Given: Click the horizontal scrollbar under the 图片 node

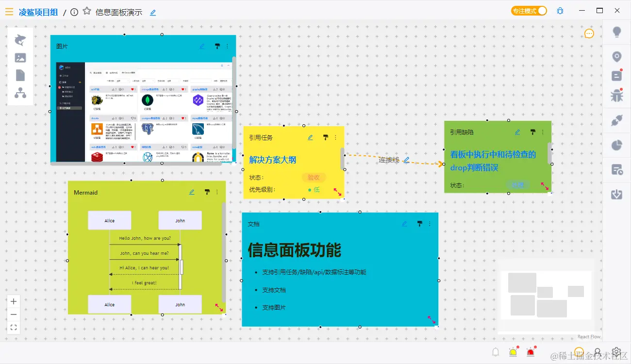Looking at the screenshot, I should (x=136, y=164).
